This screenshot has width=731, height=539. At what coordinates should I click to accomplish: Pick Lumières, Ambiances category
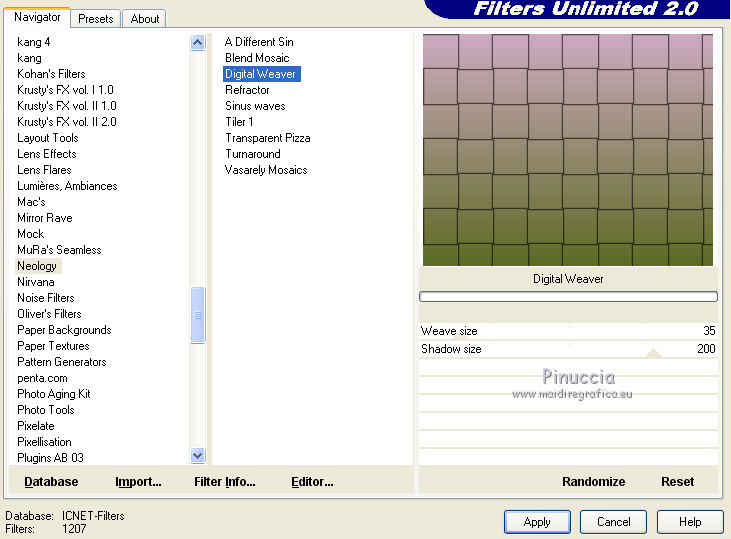pyautogui.click(x=67, y=186)
